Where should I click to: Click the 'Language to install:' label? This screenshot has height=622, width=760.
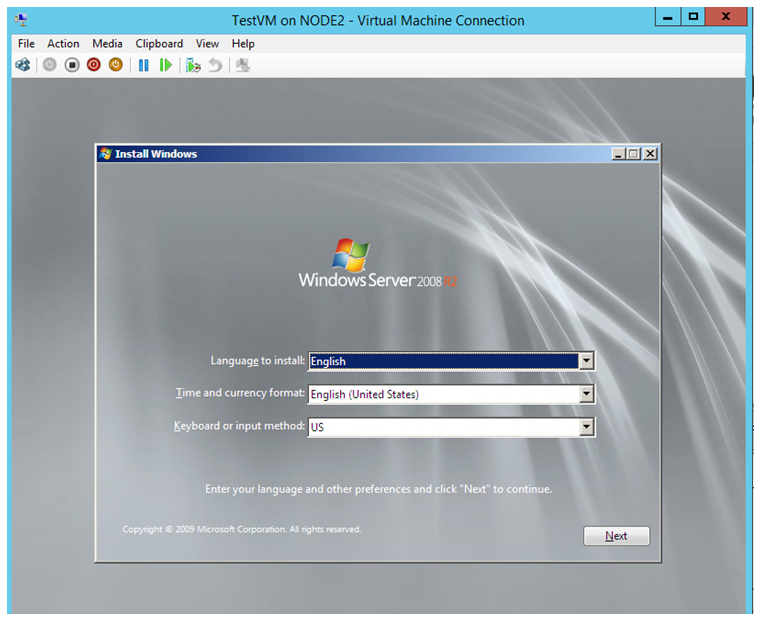(257, 361)
